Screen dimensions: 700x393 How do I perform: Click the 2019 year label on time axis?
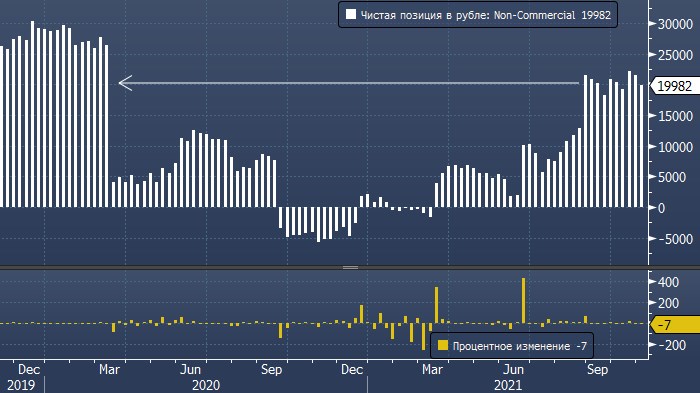click(21, 385)
